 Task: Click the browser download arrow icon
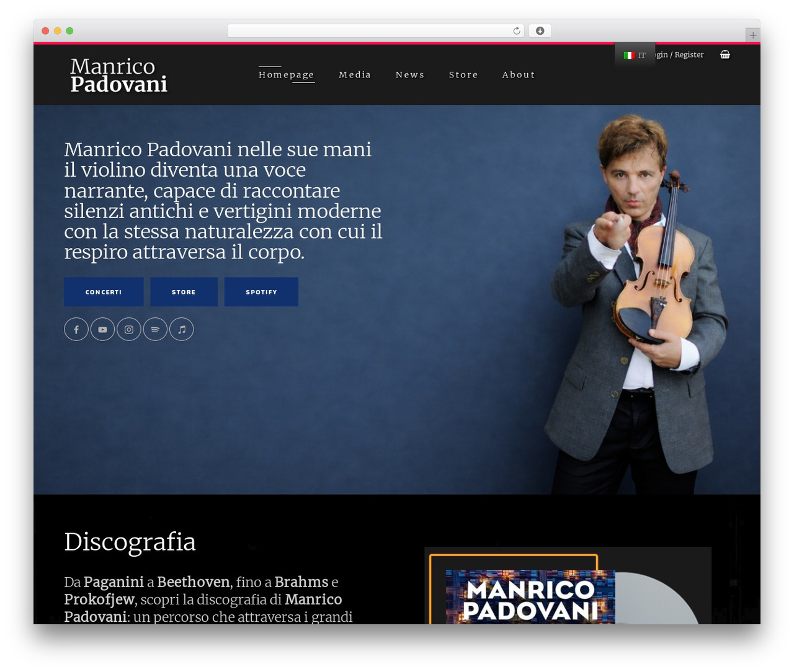tap(540, 31)
